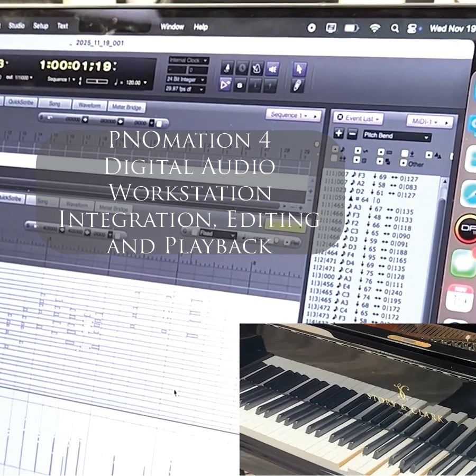Enable the unchecked patch change filter checkbox
476x476 pixels.
[405, 153]
